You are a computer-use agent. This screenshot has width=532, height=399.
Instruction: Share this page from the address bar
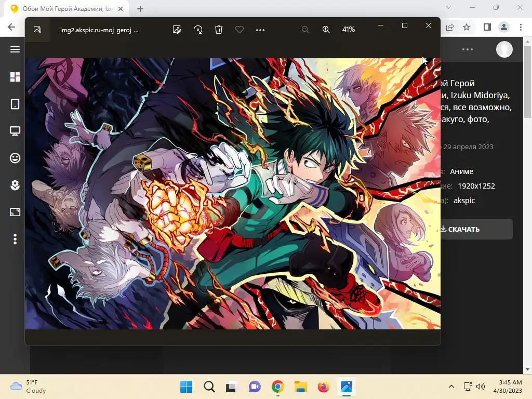450,27
